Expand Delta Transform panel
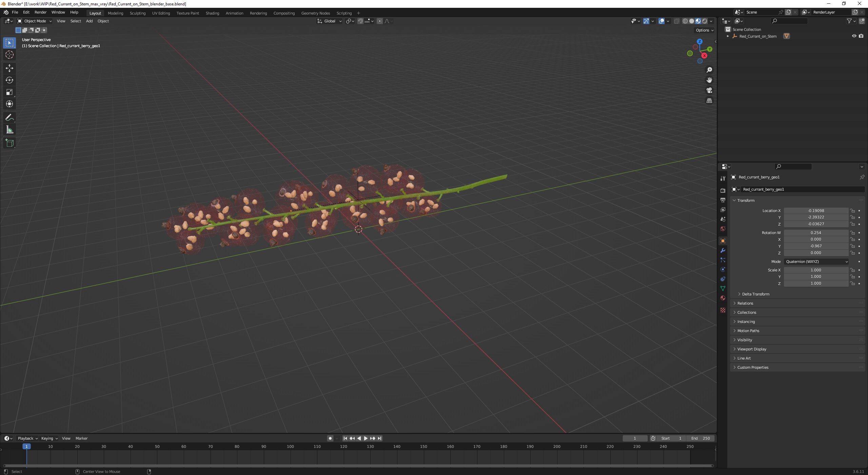The width and height of the screenshot is (868, 475). (x=755, y=294)
